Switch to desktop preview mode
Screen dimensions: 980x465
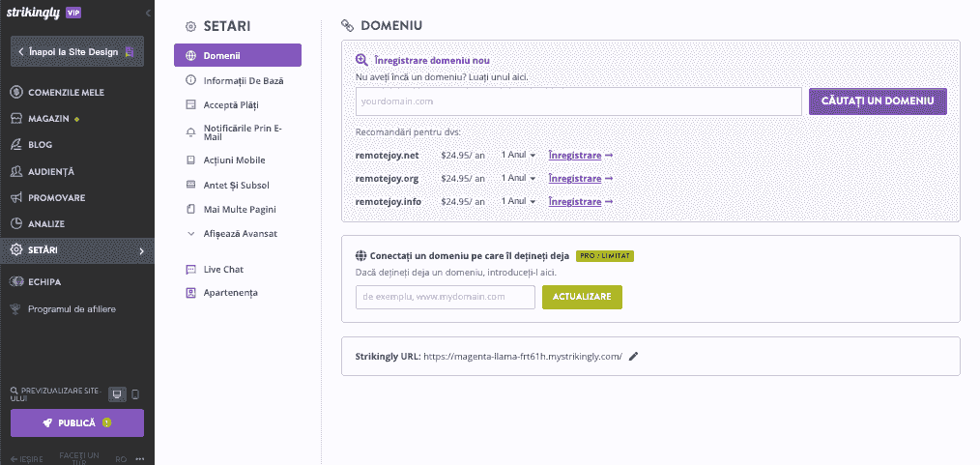pyautogui.click(x=118, y=394)
